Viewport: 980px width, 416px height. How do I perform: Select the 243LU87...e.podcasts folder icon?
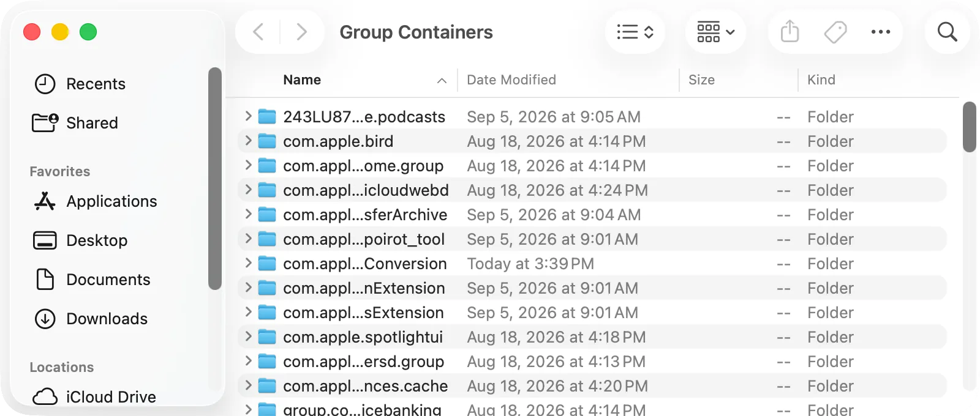[267, 116]
